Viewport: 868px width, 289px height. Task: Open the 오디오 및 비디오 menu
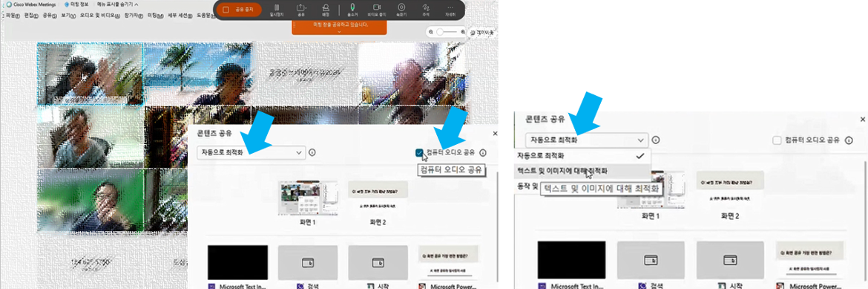tap(100, 16)
